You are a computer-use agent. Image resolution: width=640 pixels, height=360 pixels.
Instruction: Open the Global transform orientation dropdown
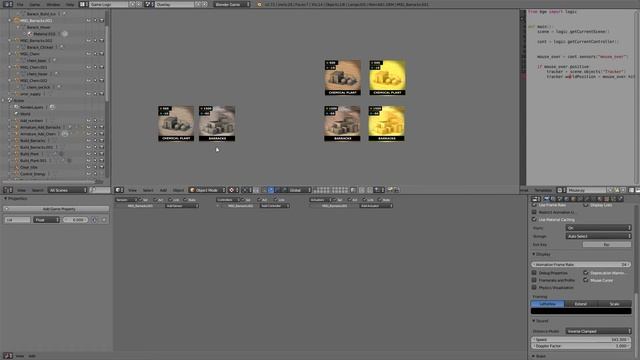[x=297, y=190]
